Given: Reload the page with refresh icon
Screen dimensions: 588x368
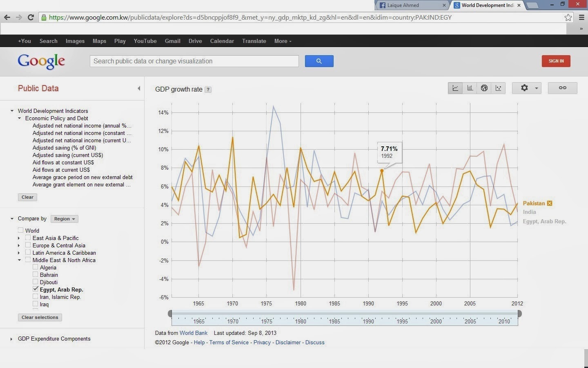Looking at the screenshot, I should [x=31, y=17].
